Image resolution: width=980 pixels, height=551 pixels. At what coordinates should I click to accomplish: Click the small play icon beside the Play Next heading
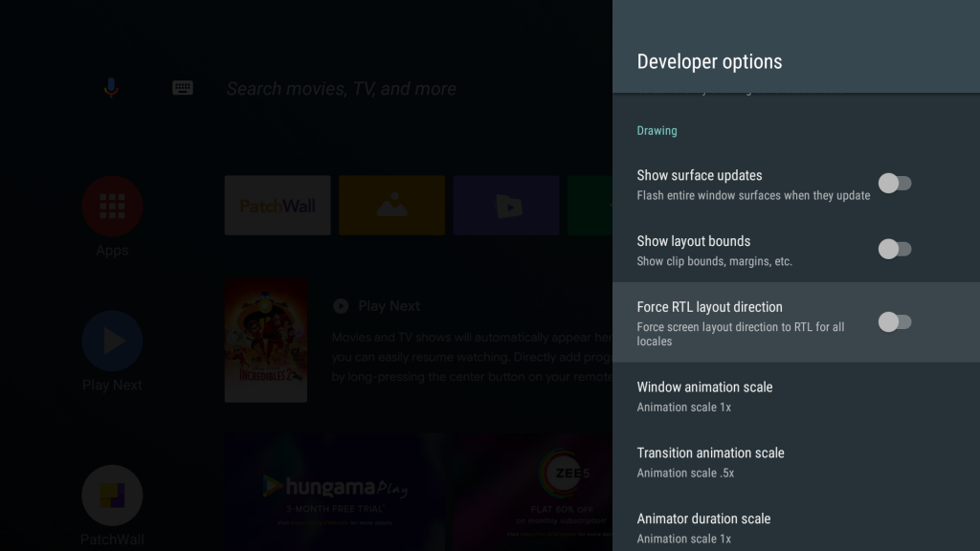[341, 306]
